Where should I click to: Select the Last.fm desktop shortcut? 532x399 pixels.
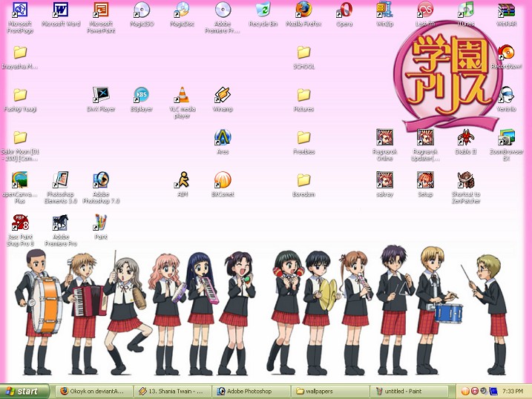click(425, 10)
